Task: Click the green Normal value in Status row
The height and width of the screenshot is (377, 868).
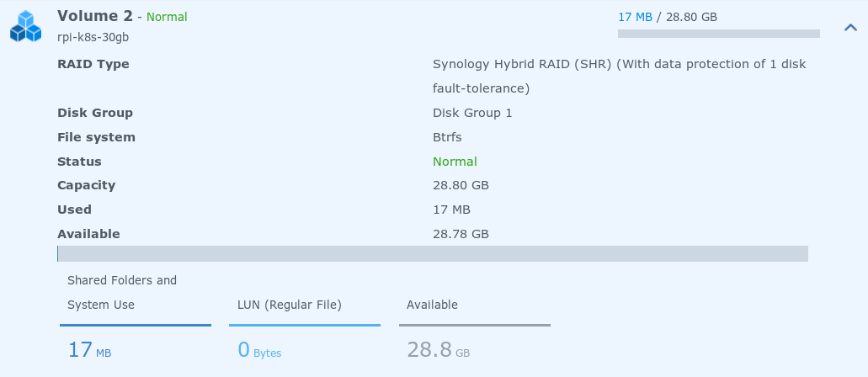Action: click(x=455, y=162)
